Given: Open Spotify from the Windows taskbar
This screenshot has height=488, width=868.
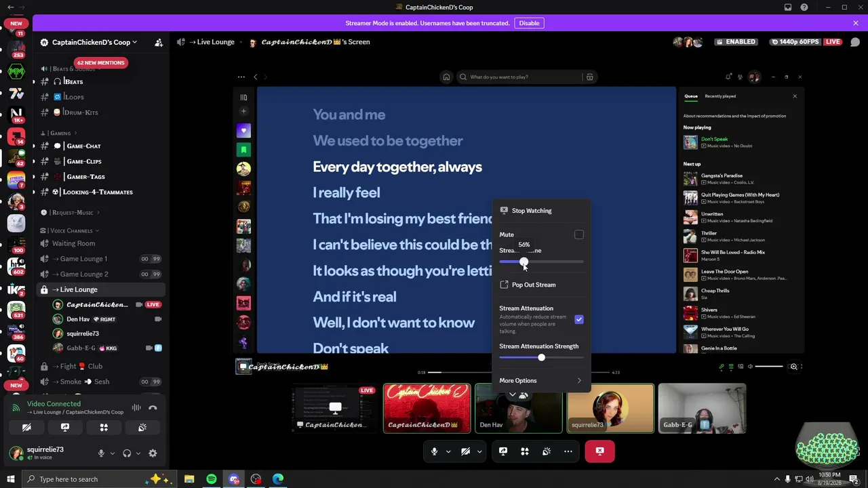Looking at the screenshot, I should click(x=212, y=479).
